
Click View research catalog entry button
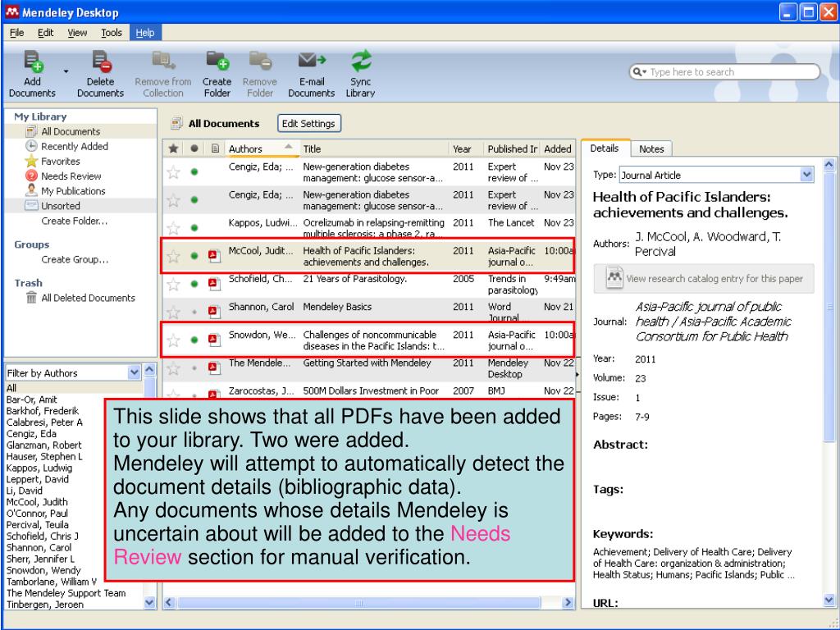point(703,279)
